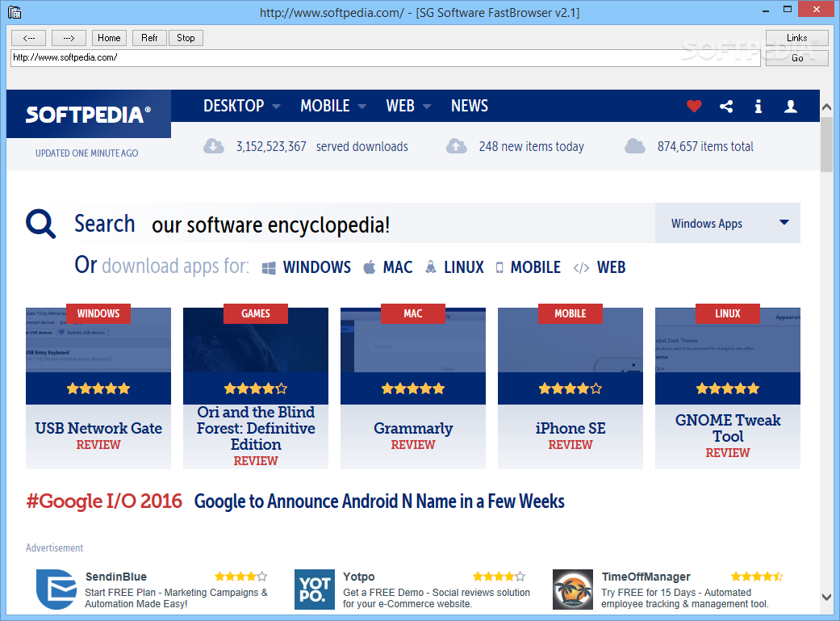Screen dimensions: 840x621
Task: Click the Stop button
Action: [186, 38]
